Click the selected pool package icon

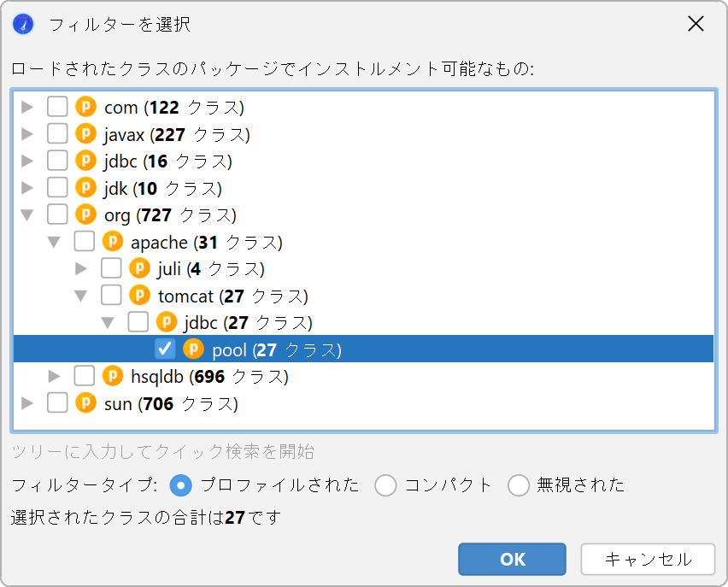[x=193, y=349]
